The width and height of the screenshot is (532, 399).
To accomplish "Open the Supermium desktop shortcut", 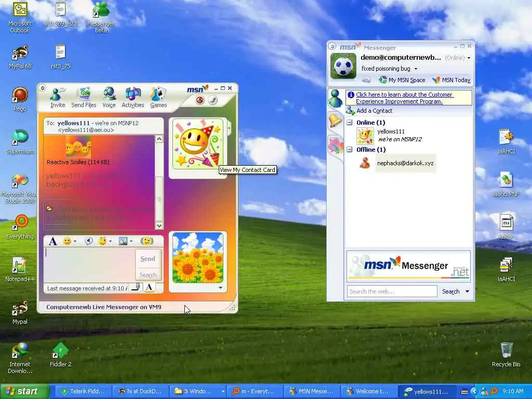I will pyautogui.click(x=20, y=142).
